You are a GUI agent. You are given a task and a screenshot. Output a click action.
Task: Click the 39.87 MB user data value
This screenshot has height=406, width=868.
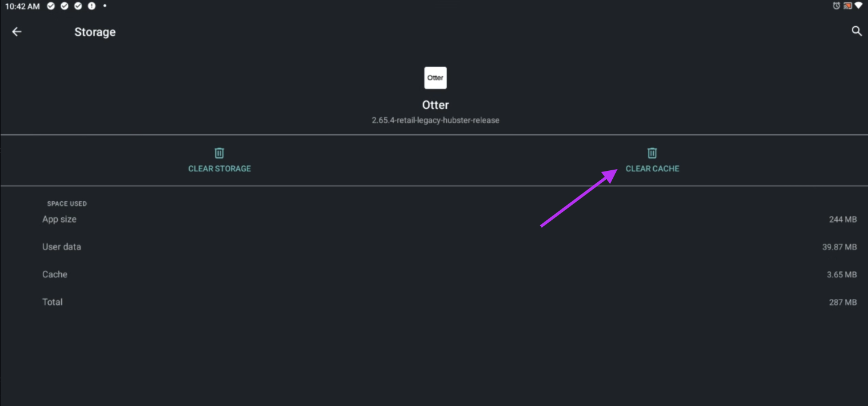pos(839,247)
